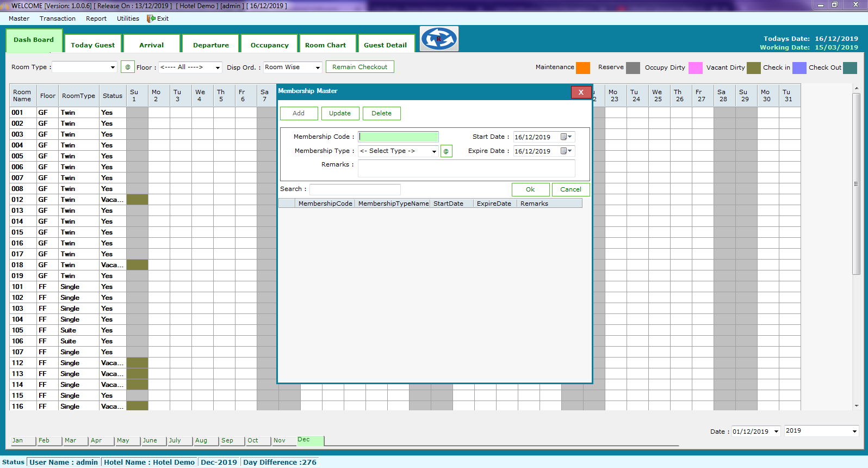
Task: Expand the Membership Type dropdown
Action: pyautogui.click(x=433, y=151)
